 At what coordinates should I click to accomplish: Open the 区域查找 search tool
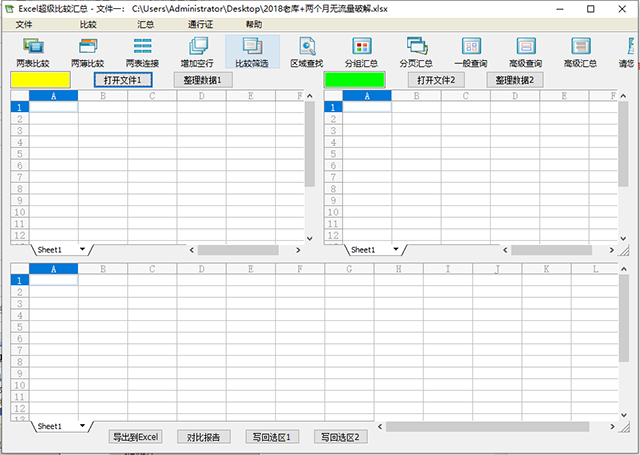pos(307,52)
